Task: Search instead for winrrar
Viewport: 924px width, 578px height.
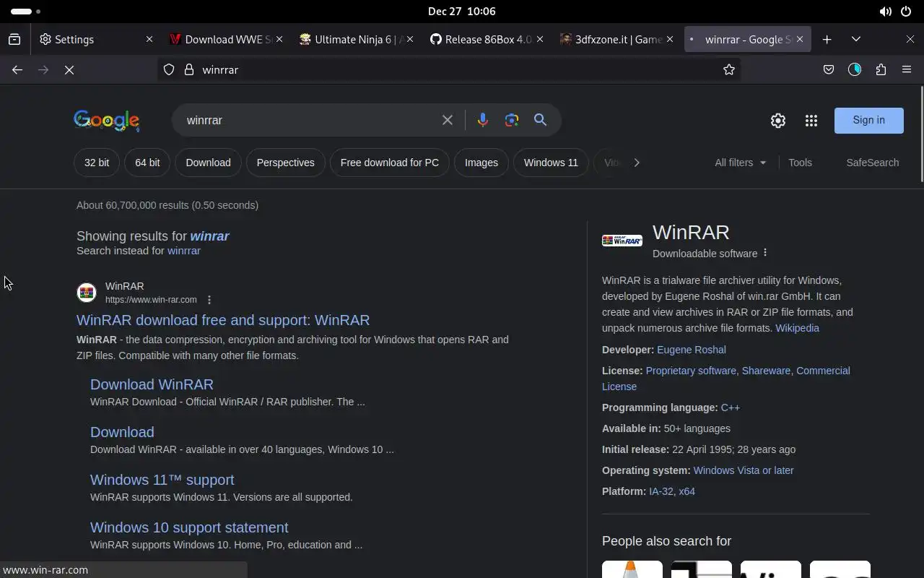Action: (x=184, y=251)
